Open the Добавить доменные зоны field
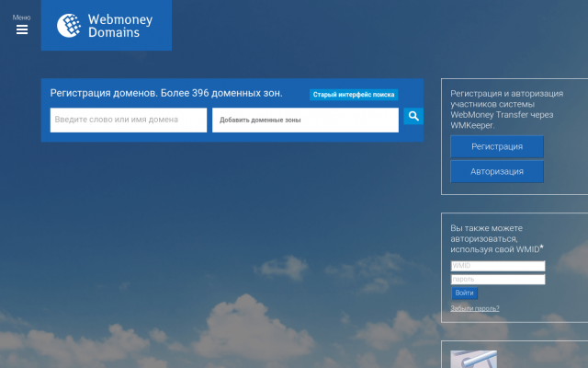 (305, 120)
